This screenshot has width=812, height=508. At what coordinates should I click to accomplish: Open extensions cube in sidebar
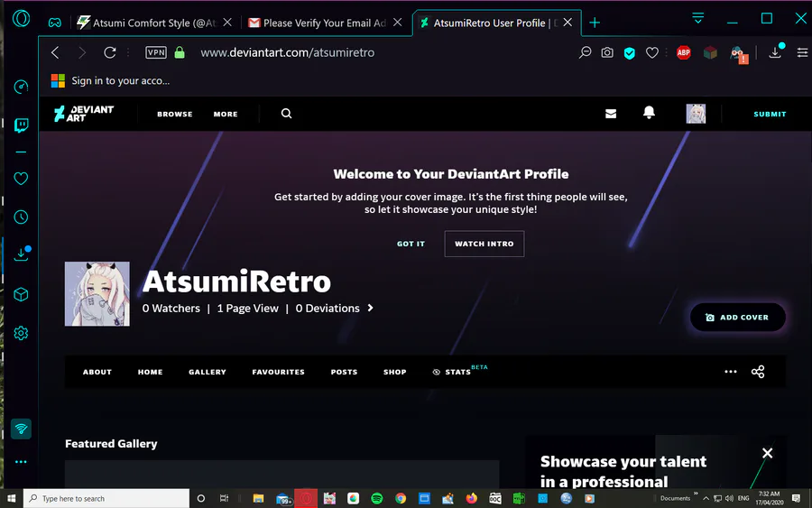click(21, 295)
